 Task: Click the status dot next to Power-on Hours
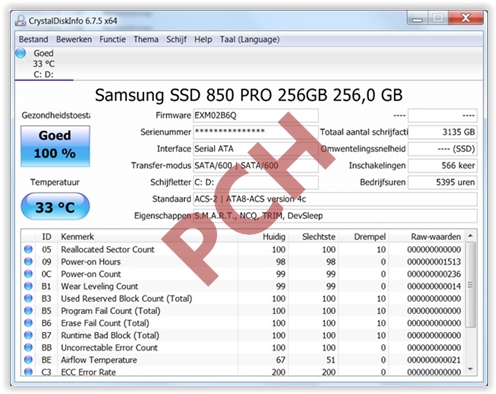[x=28, y=261]
